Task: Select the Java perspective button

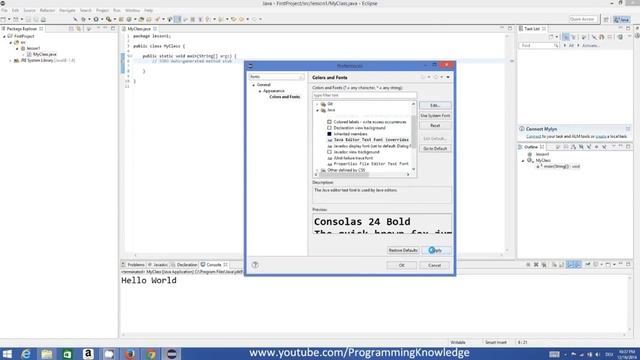Action: [622, 19]
